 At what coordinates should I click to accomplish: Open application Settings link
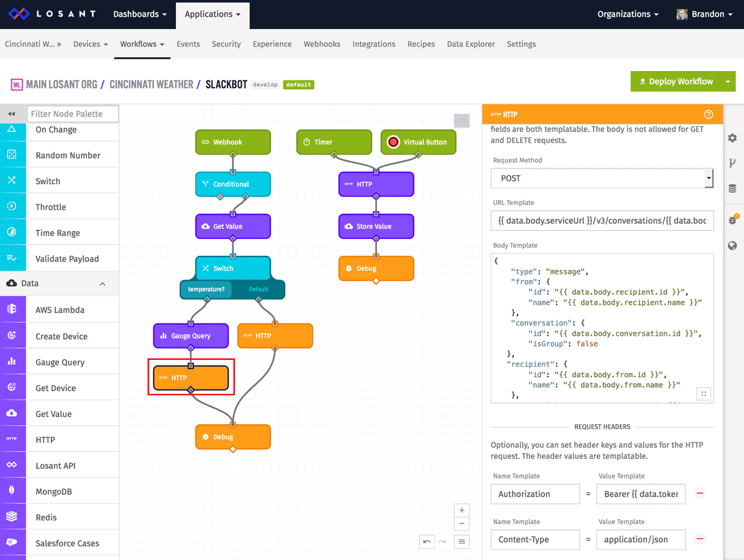(x=521, y=44)
